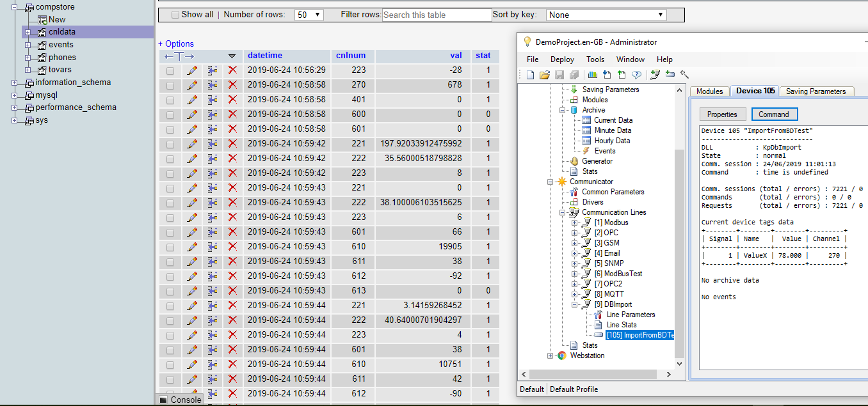Image resolution: width=868 pixels, height=406 pixels.
Task: Tick checkbox for row val 19905
Action: [x=170, y=247]
